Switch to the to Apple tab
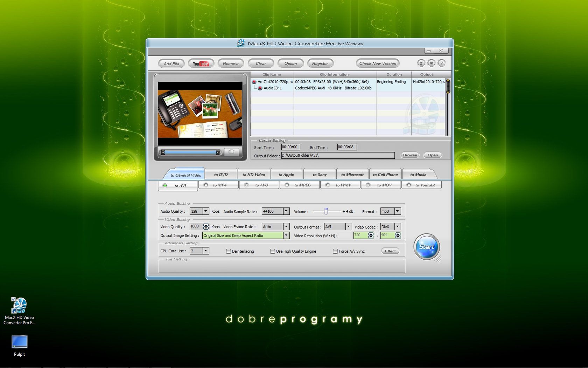 286,175
